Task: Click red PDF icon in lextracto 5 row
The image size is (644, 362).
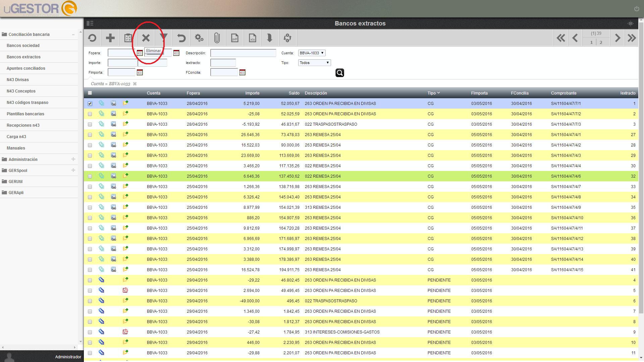Action: click(x=125, y=290)
